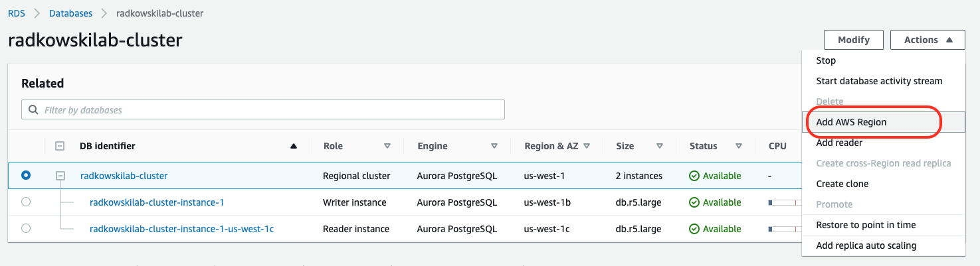
Task: Click the 'us-west-1b' region cell
Action: (x=547, y=202)
